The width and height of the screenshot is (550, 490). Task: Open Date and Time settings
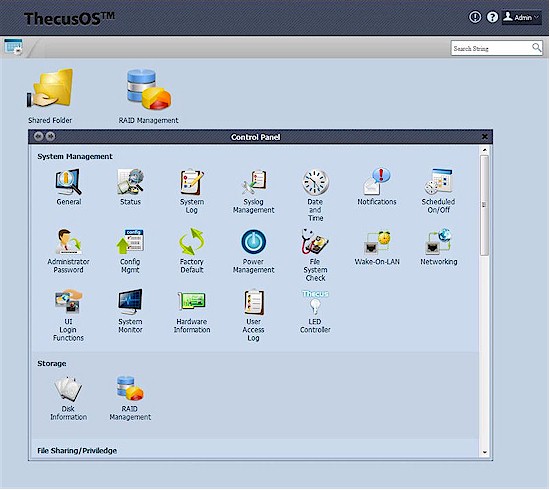pos(315,195)
